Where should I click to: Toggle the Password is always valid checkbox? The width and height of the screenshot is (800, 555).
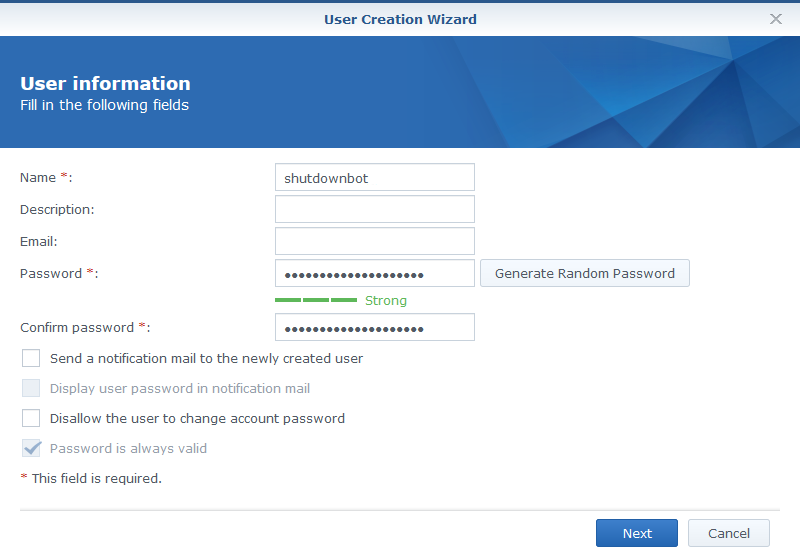click(x=31, y=449)
